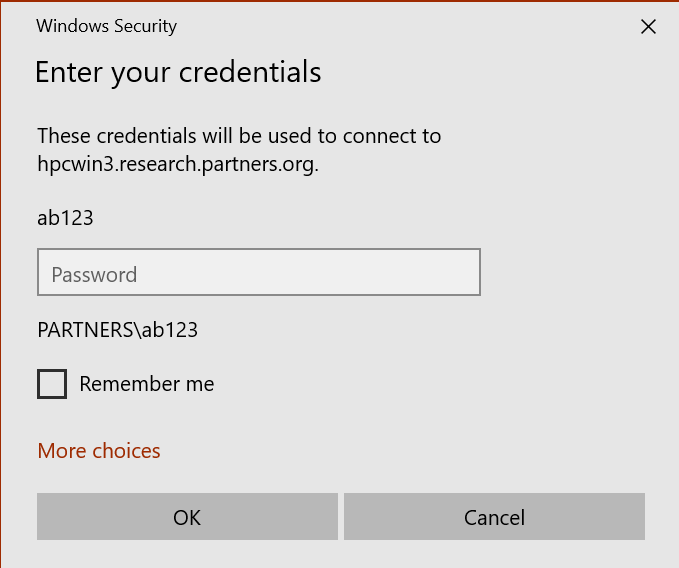The width and height of the screenshot is (679, 568).
Task: Dismiss the prompt with the Cancel button
Action: (495, 516)
